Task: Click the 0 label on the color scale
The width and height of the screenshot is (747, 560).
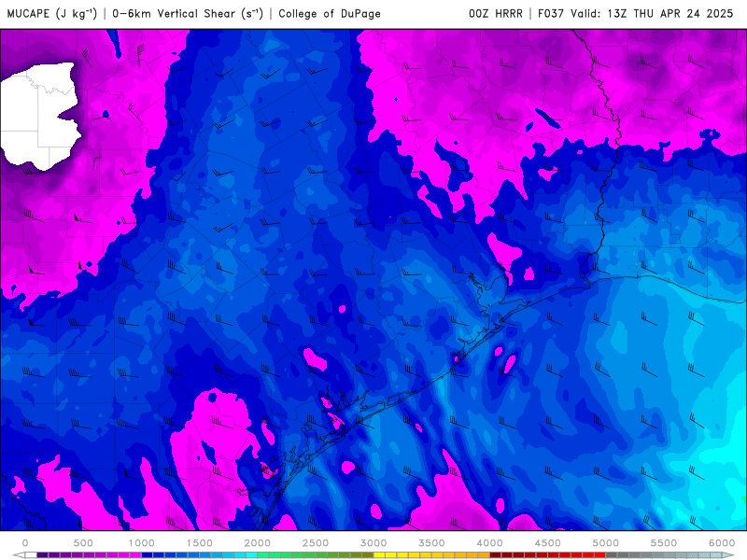Action: coord(25,543)
